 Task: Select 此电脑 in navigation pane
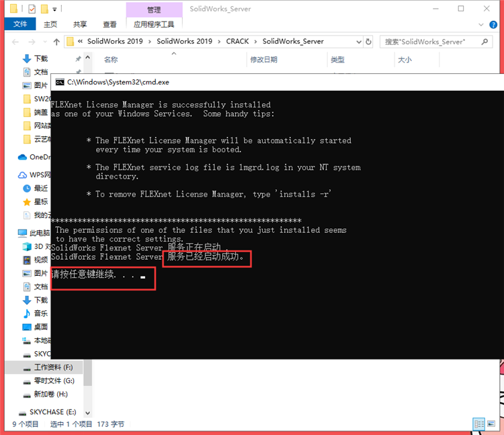(34, 233)
